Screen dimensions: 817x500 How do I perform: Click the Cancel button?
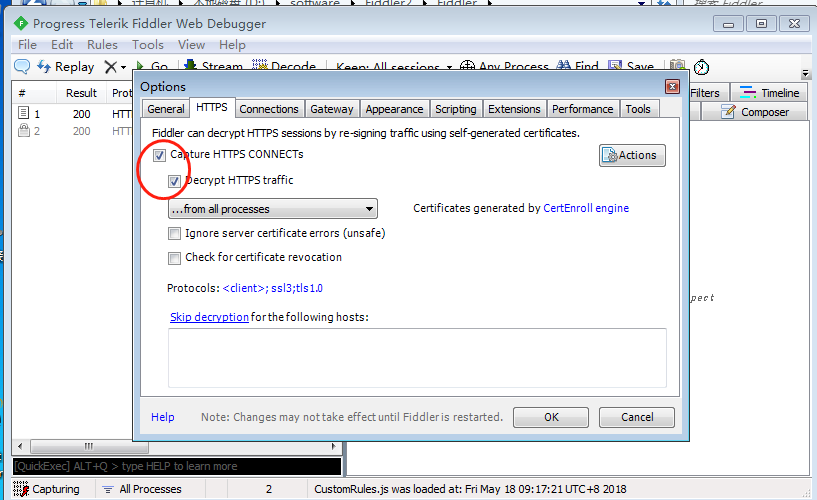637,417
